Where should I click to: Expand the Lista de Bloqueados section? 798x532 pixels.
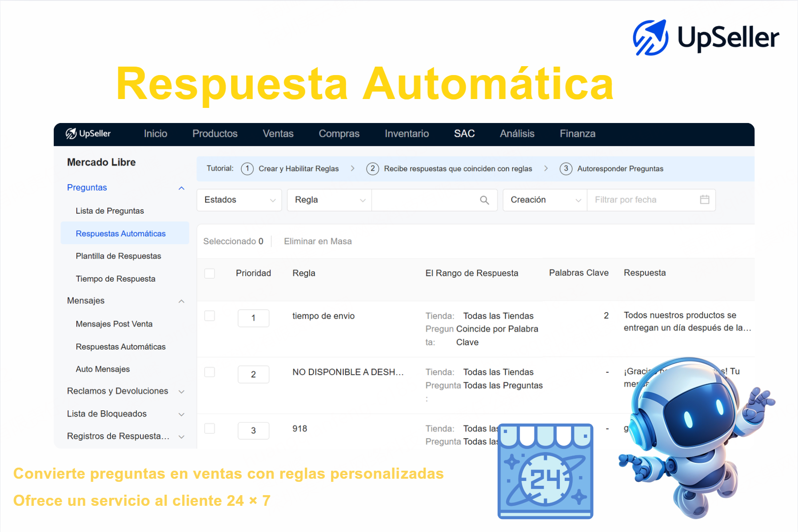pyautogui.click(x=181, y=414)
